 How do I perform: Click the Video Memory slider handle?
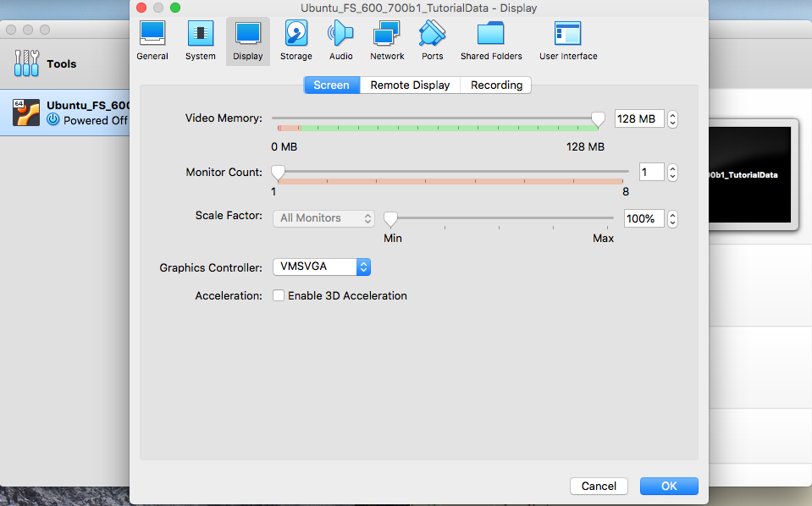tap(598, 118)
